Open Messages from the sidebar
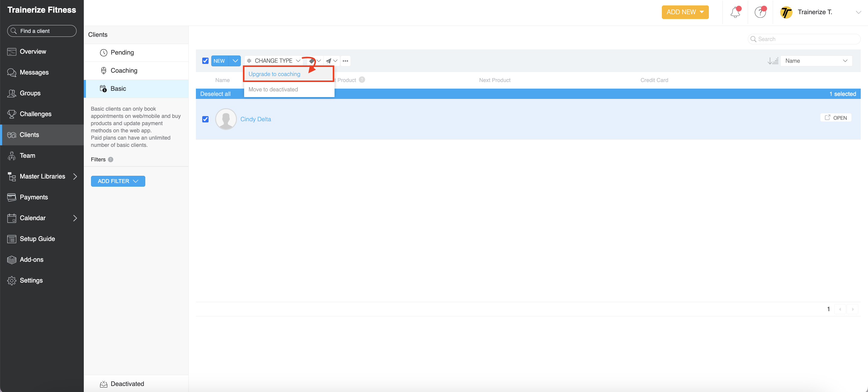868x392 pixels. pos(42,72)
